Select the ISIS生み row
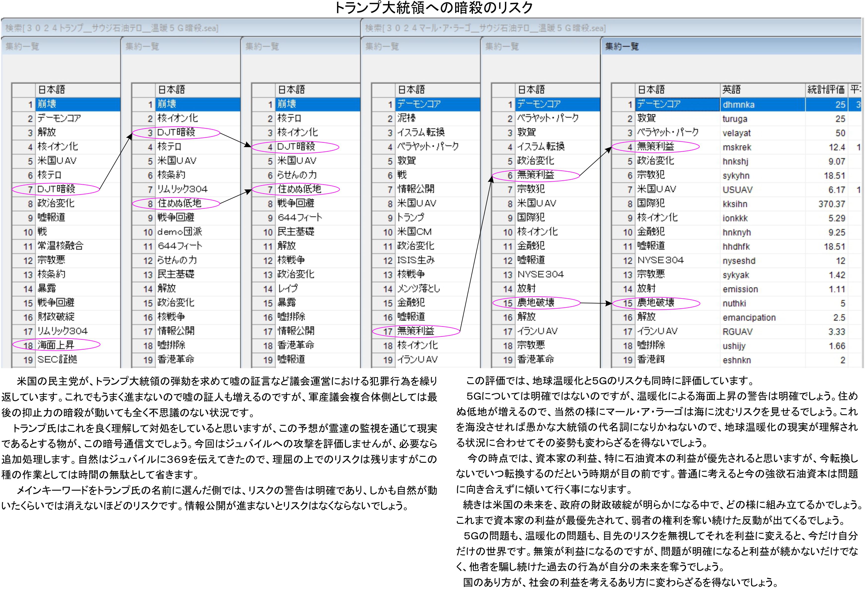868x592 pixels. [x=416, y=260]
